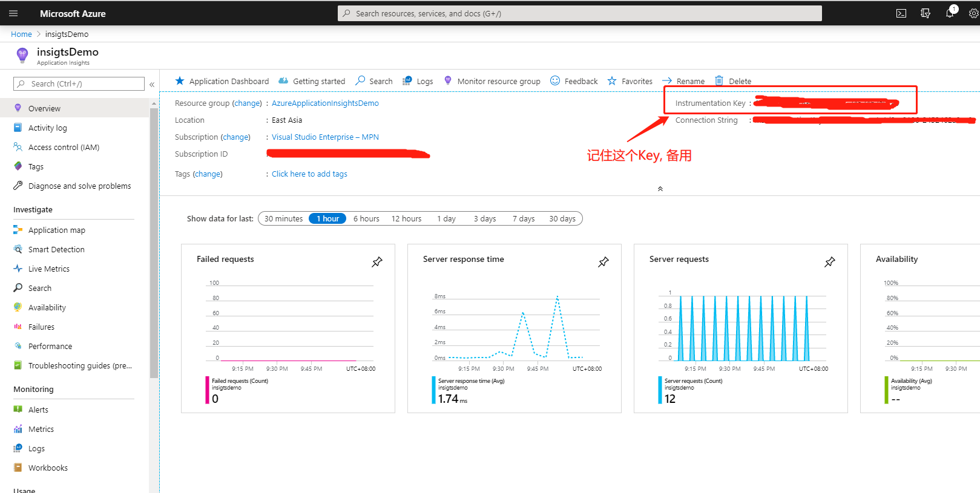Open AzureApplicationInsightsDemo resource group link
Viewport: 980px width, 493px height.
325,103
